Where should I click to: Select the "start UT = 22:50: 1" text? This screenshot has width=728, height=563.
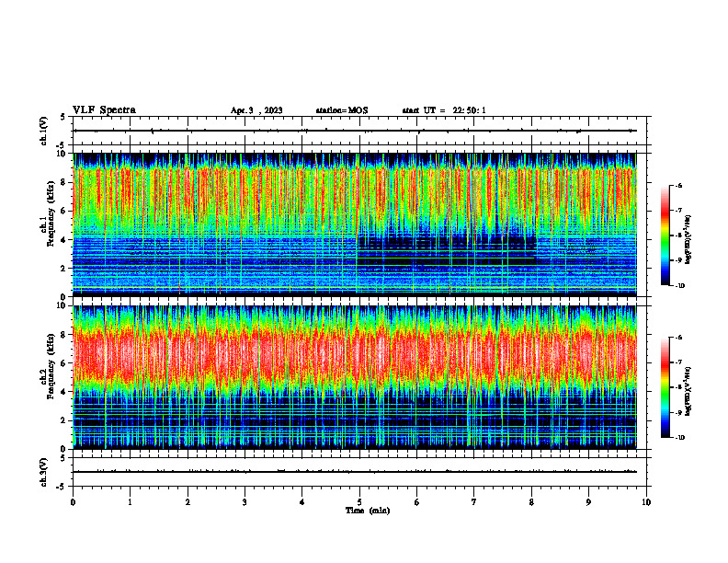pyautogui.click(x=444, y=110)
